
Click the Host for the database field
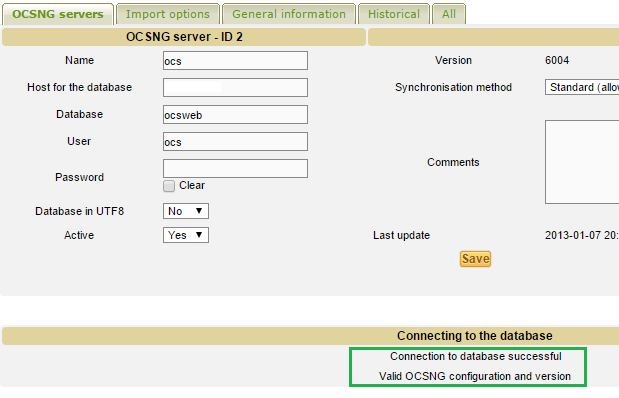(x=235, y=87)
